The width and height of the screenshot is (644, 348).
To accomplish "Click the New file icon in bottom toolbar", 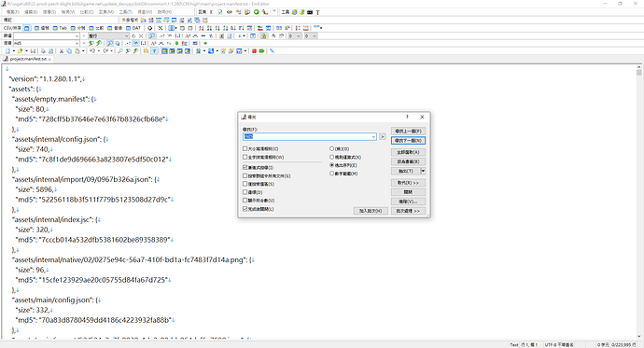I will coord(7,51).
